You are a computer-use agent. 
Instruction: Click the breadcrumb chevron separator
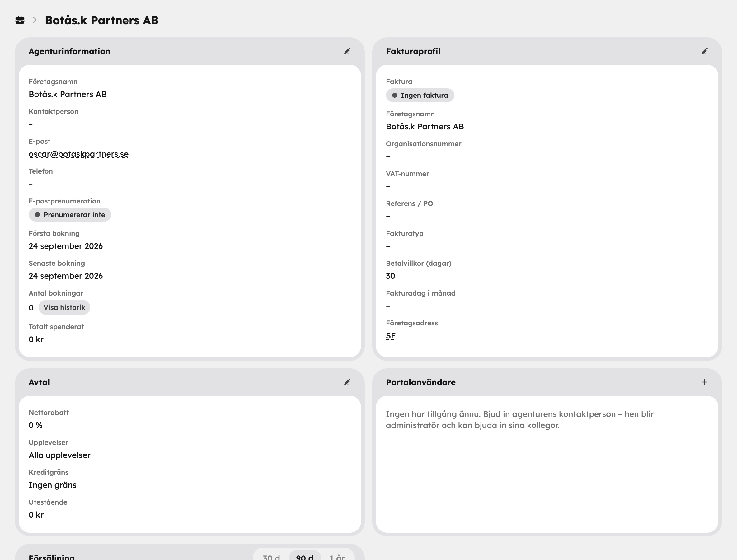[x=35, y=20]
